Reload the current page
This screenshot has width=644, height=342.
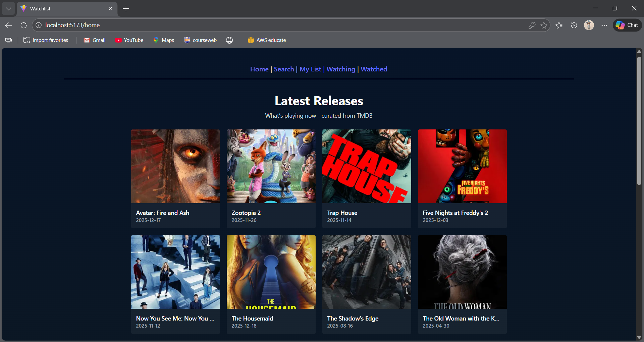[x=23, y=25]
